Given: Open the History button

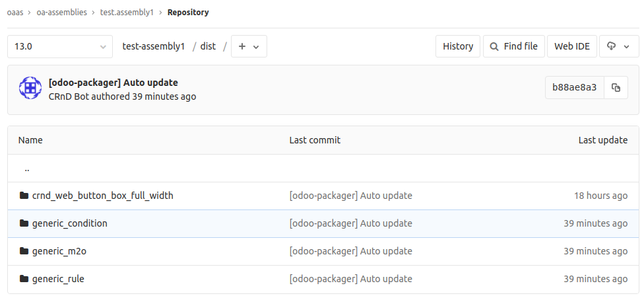Looking at the screenshot, I should point(458,46).
